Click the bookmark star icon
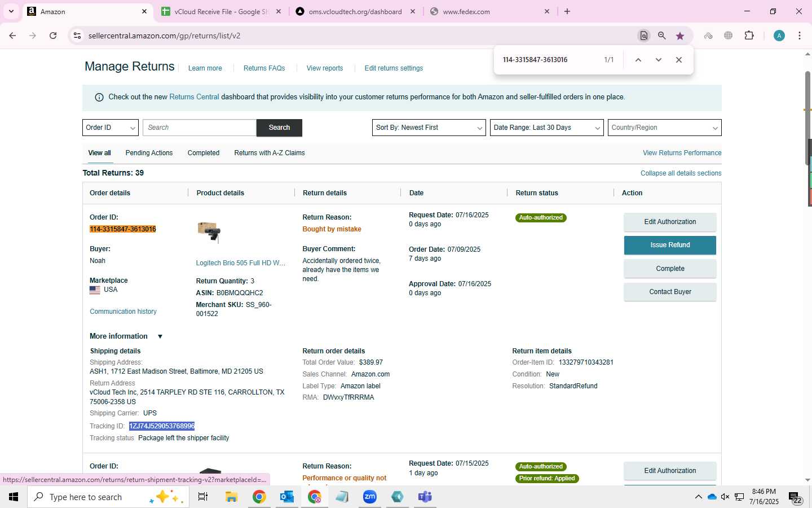Image resolution: width=812 pixels, height=508 pixels. [680, 36]
